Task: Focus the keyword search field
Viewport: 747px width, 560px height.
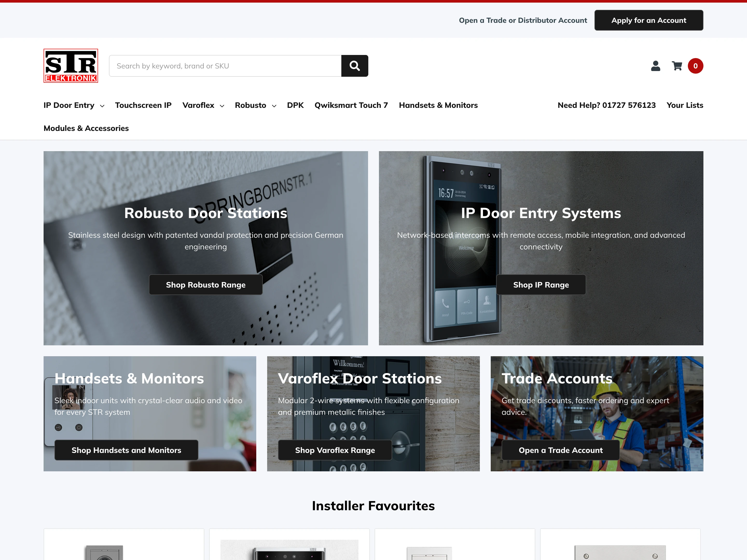Action: click(225, 66)
